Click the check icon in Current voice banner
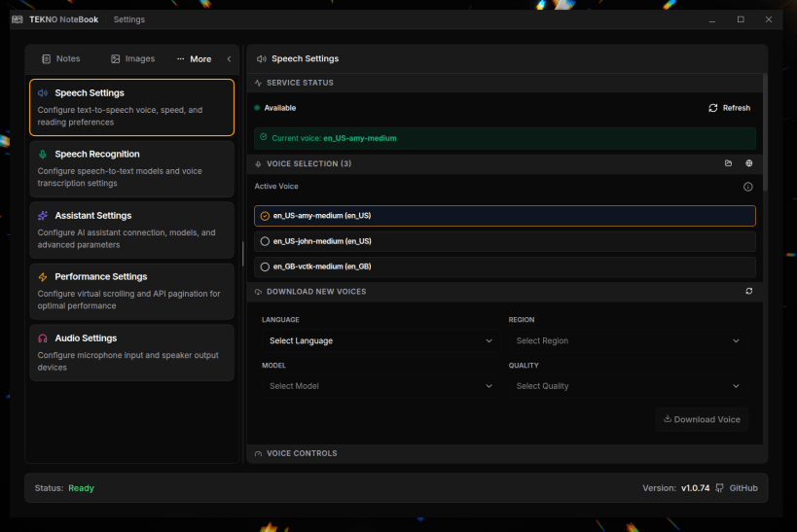Image resolution: width=797 pixels, height=532 pixels. [264, 137]
